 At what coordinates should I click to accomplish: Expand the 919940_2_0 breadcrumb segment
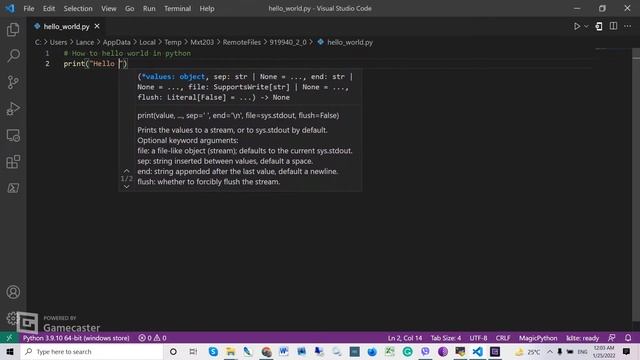pyautogui.click(x=288, y=42)
